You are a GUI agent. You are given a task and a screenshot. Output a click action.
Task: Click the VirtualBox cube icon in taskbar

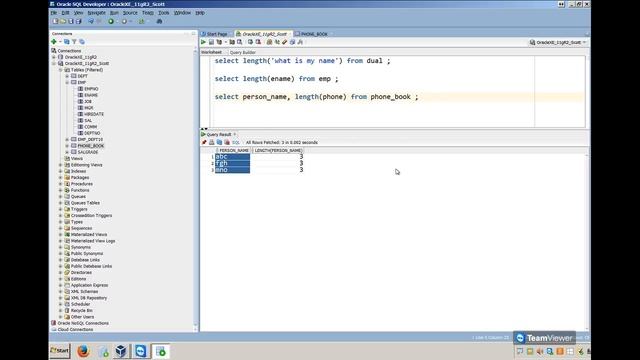pos(121,351)
